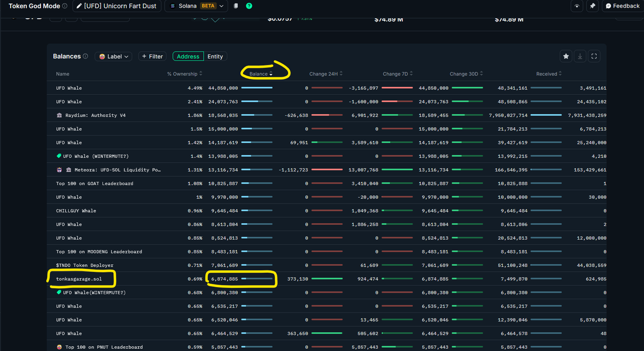The width and height of the screenshot is (644, 351).
Task: Sort by the Change 30D column
Action: [x=466, y=74]
